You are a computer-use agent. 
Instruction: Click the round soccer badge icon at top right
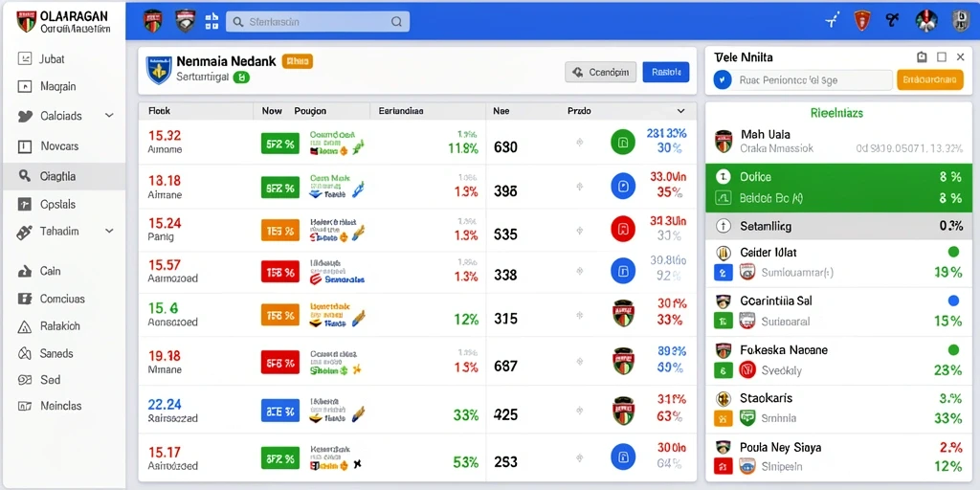pos(926,21)
